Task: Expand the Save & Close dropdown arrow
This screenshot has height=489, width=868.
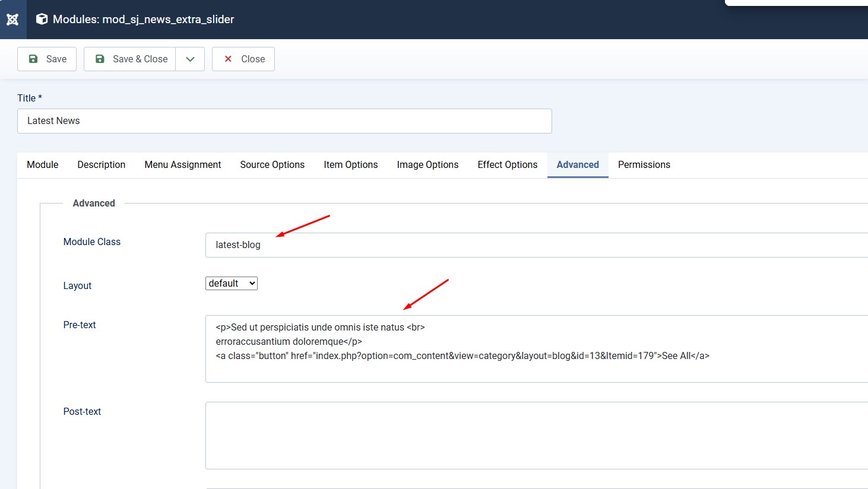Action: (190, 59)
